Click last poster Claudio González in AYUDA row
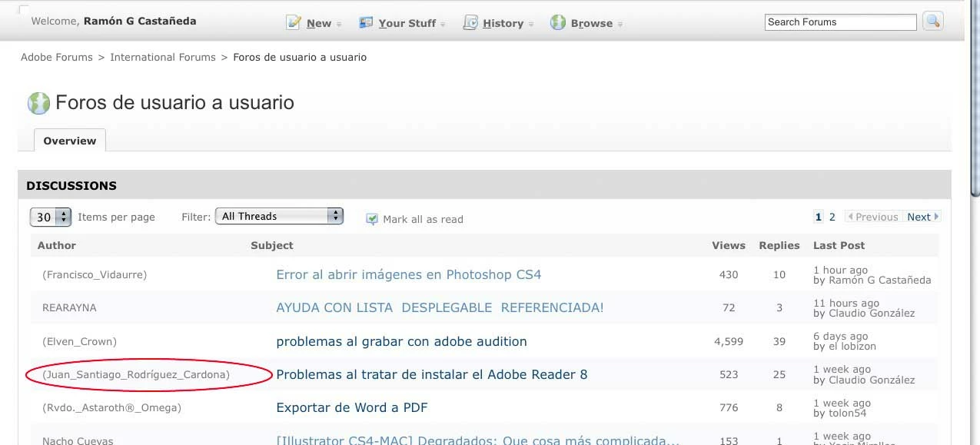Viewport: 980px width, 445px height. (x=872, y=313)
